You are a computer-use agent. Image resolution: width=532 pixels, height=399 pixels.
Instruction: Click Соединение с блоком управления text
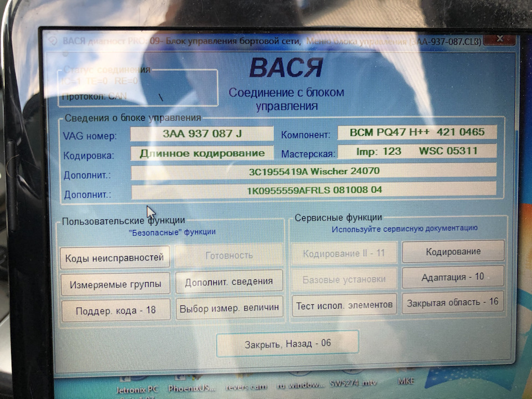(287, 99)
